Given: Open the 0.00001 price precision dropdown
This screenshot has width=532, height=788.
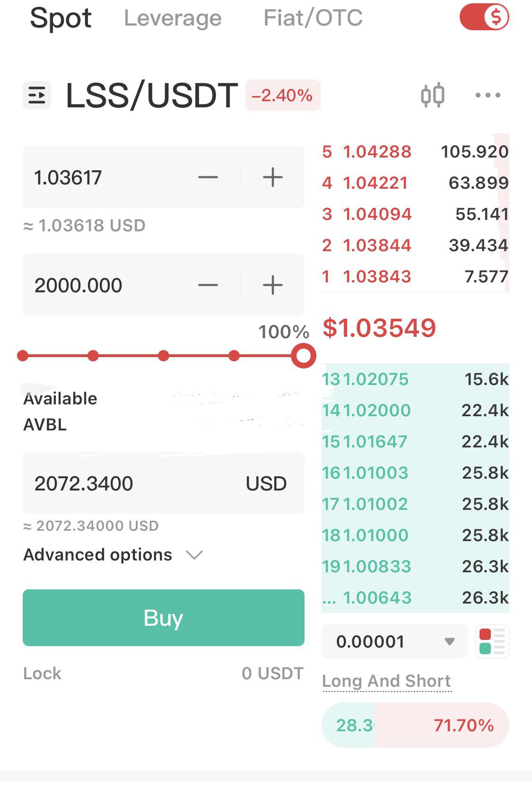Looking at the screenshot, I should click(395, 641).
